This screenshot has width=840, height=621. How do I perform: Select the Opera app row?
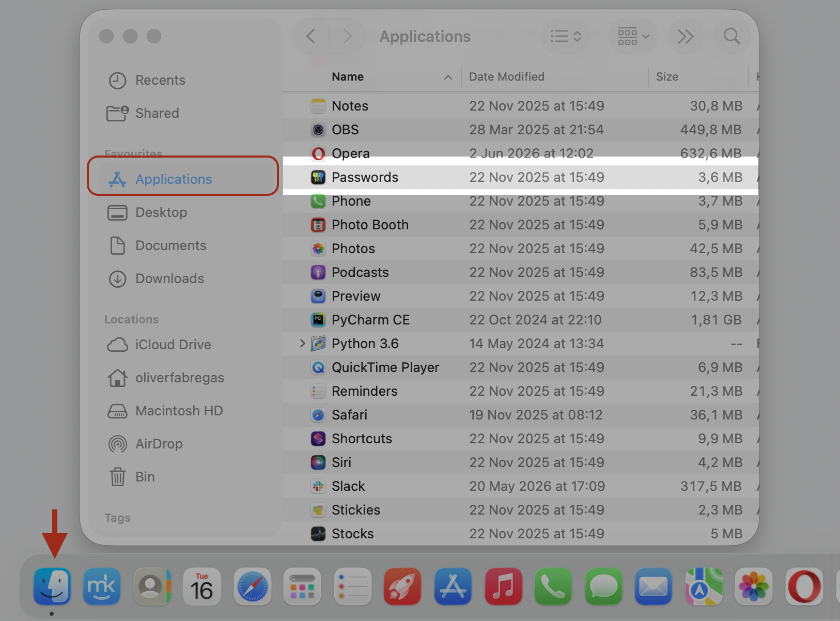[521, 153]
